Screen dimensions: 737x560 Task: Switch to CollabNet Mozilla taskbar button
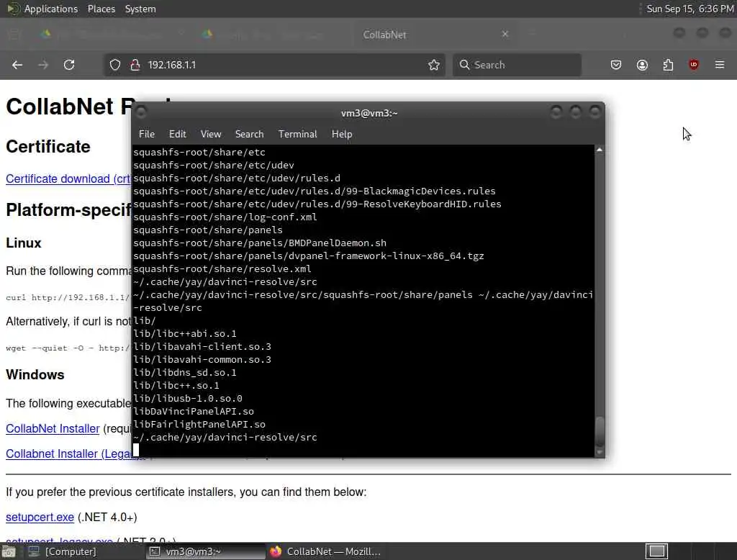[326, 551]
